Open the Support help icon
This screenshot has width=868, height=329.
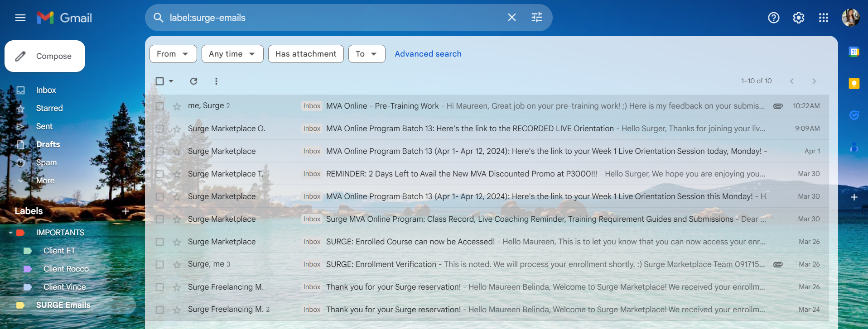[x=774, y=18]
